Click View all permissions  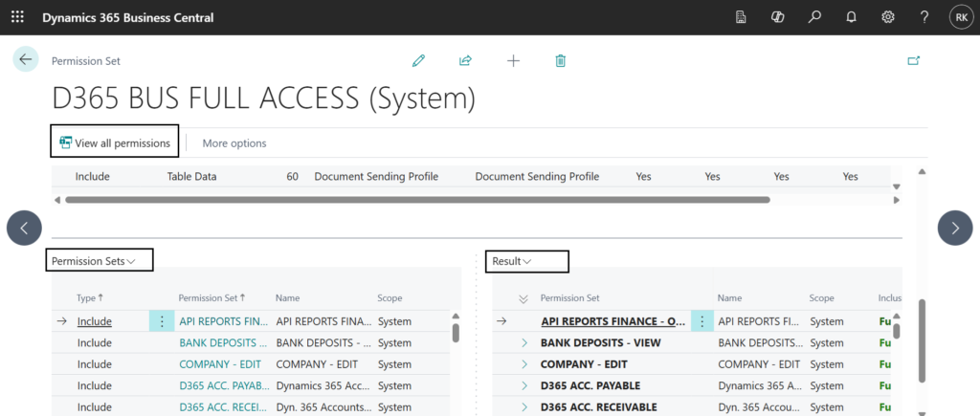[x=114, y=142]
